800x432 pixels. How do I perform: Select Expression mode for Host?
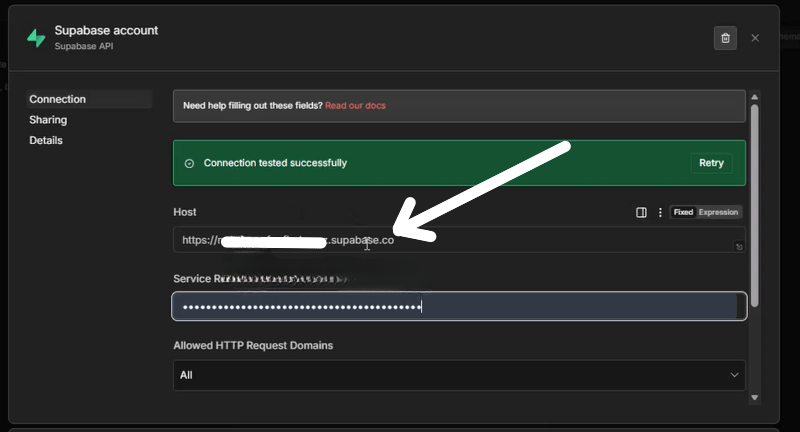click(718, 212)
